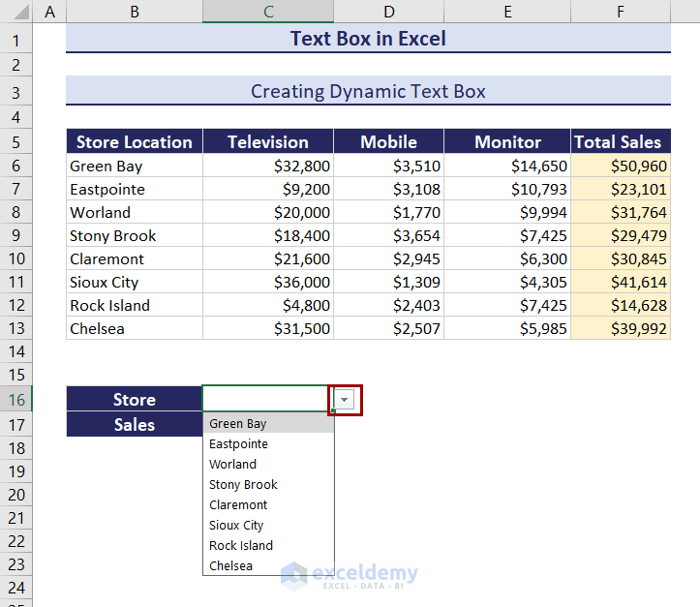This screenshot has height=607, width=700.
Task: Click the dropdown arrow beside the Store cell
Action: click(x=346, y=400)
